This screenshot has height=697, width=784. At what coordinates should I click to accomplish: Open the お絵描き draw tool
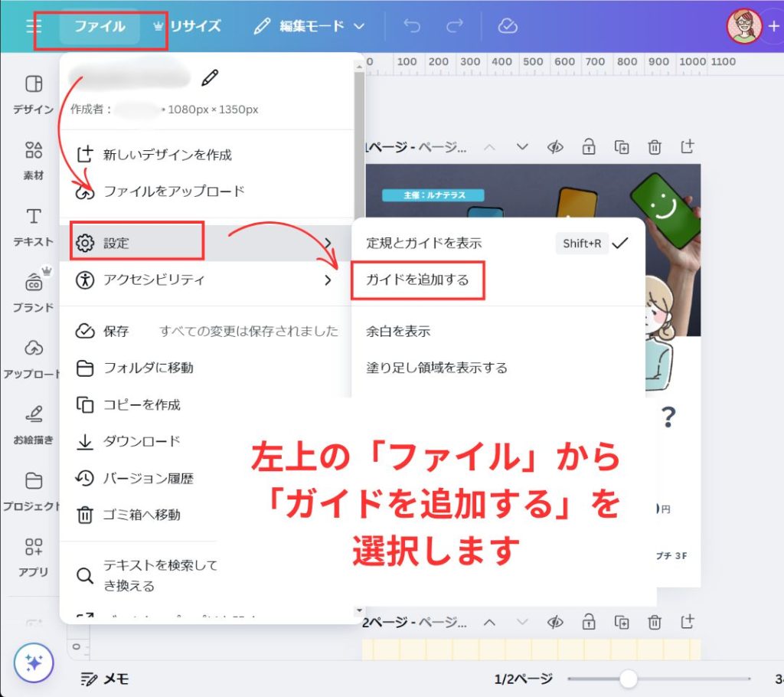33,423
